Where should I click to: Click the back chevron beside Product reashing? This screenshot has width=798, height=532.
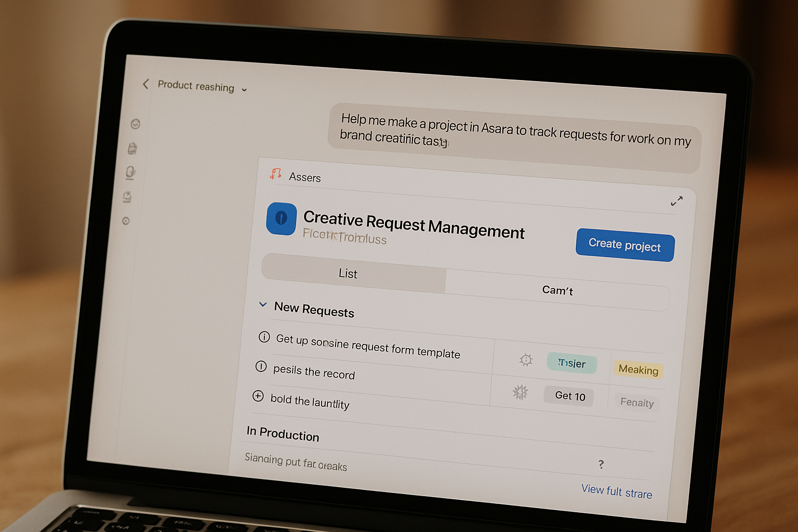click(145, 84)
